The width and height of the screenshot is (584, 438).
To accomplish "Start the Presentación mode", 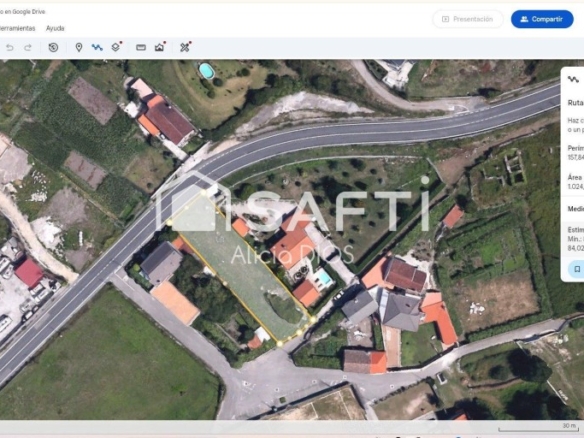I will click(x=468, y=19).
